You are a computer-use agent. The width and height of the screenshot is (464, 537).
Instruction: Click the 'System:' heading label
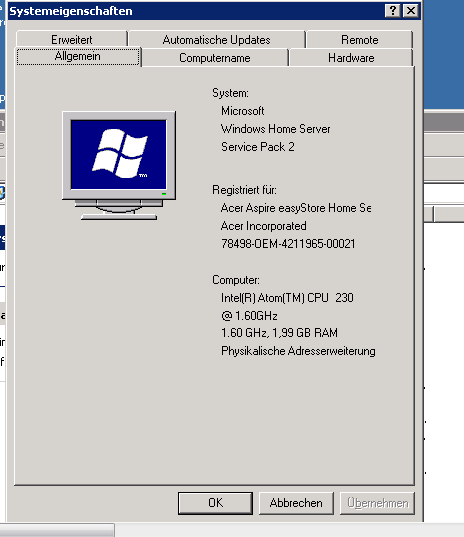[230, 93]
